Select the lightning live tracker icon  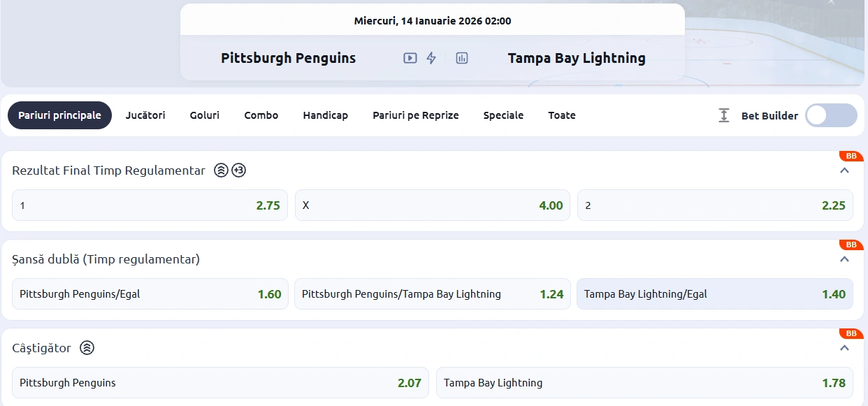coord(431,58)
